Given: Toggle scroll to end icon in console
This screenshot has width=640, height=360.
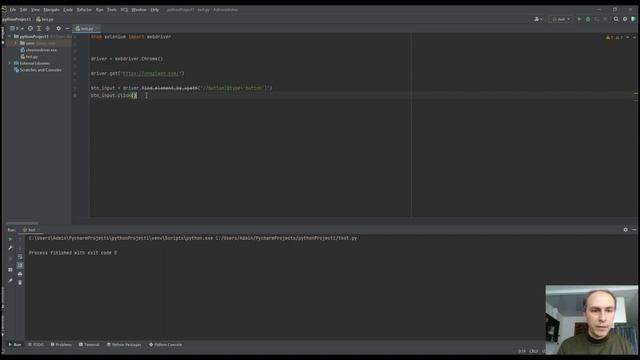Looking at the screenshot, I should coord(20,265).
